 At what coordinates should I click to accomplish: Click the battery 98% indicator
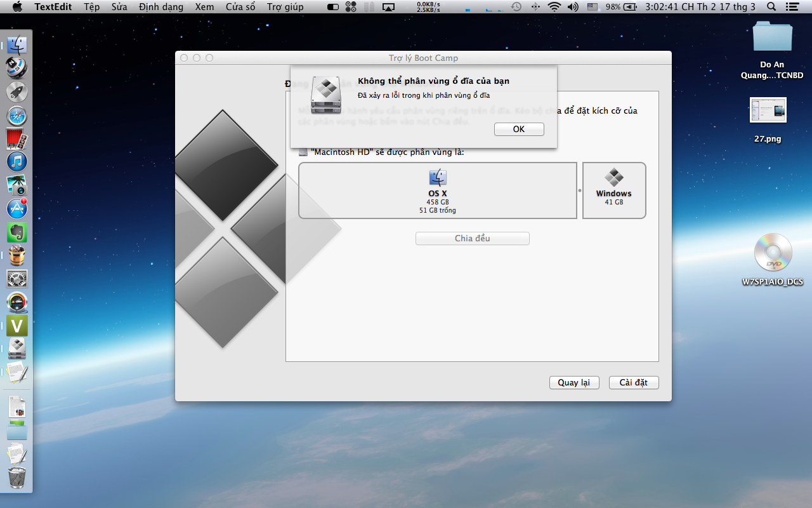(621, 7)
